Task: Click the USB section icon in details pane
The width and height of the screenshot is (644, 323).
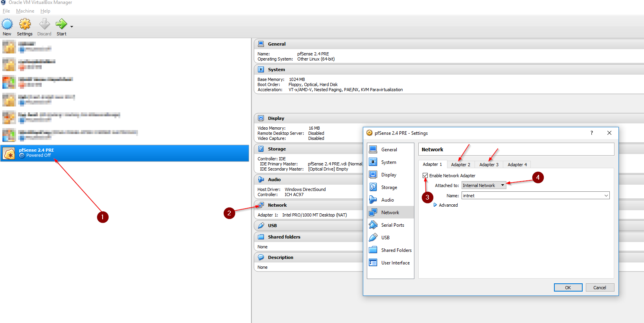Action: click(261, 226)
